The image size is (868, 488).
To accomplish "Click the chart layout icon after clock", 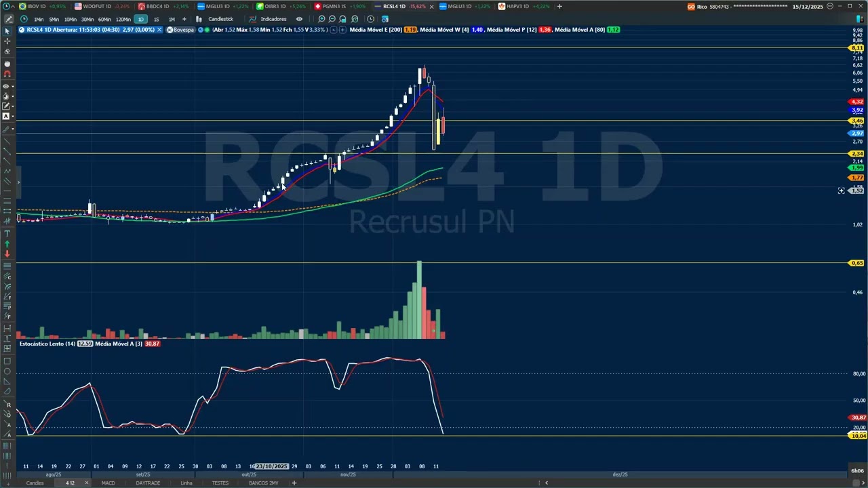I will pos(385,19).
